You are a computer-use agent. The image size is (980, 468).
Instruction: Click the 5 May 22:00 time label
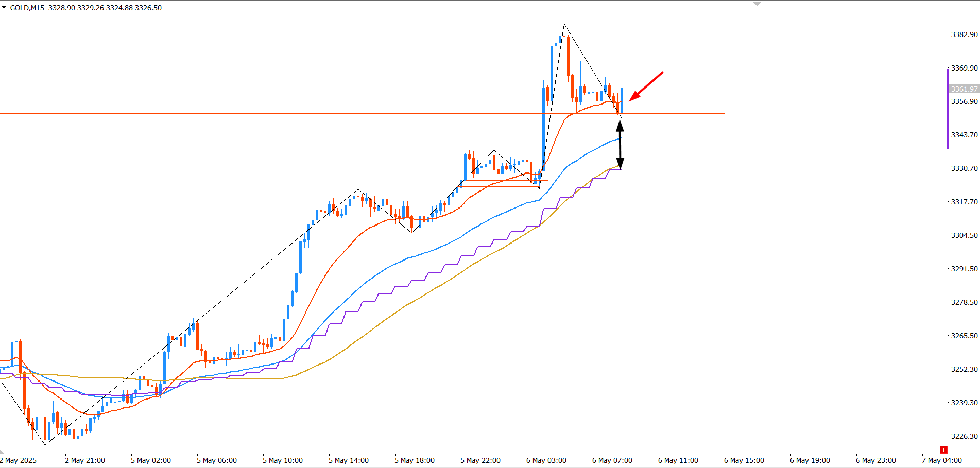(x=480, y=460)
